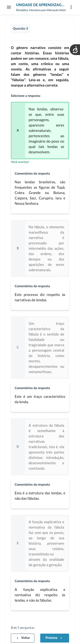This screenshot has height=644, width=80.
Task: Click the left chevron on Voltar
Action: [17, 638]
